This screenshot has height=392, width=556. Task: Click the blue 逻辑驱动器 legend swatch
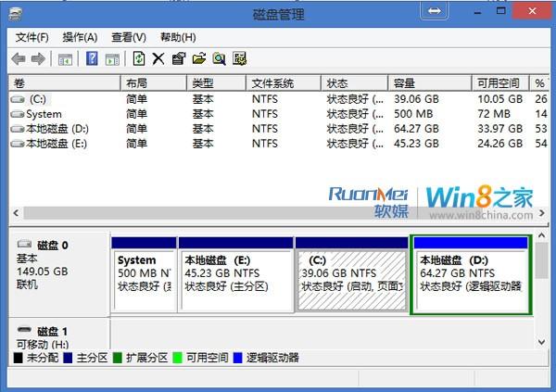click(237, 358)
